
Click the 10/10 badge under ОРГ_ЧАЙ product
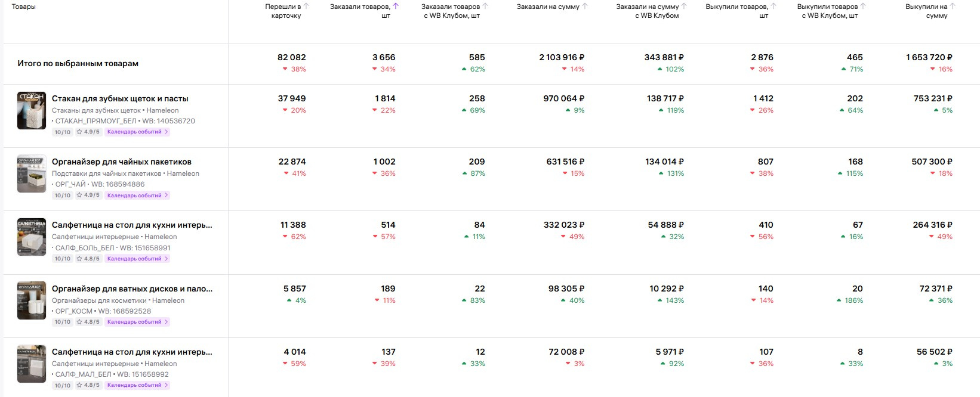click(63, 196)
